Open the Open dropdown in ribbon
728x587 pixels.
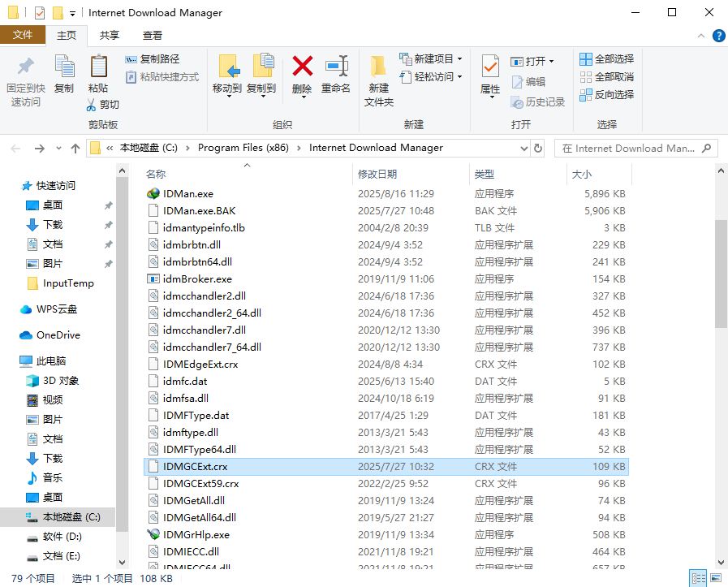pos(552,62)
